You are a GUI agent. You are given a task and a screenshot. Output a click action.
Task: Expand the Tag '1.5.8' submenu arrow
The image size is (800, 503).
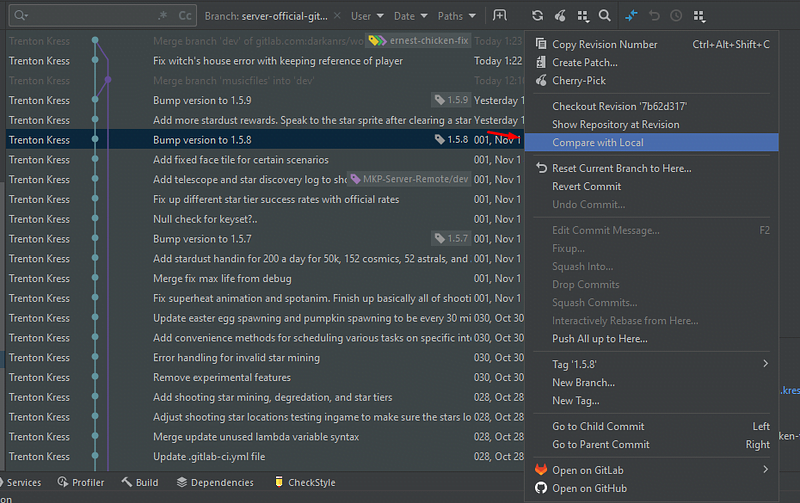[765, 364]
